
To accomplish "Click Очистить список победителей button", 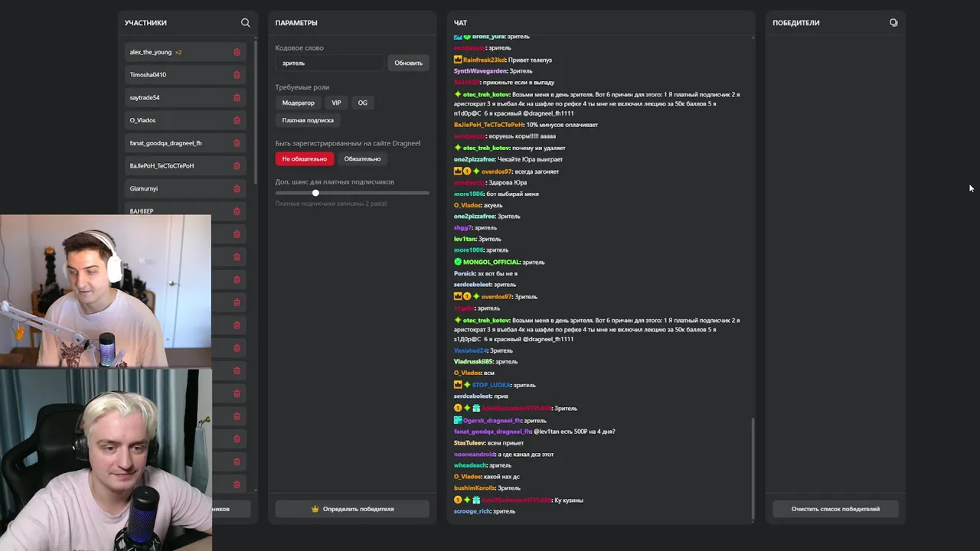I will click(835, 509).
